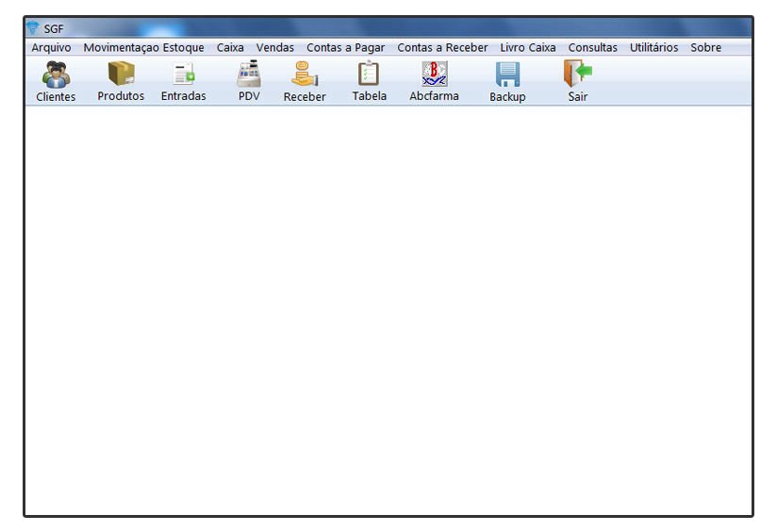Screen dimensions: 777x532
Task: Expand the Caixa menu
Action: (x=230, y=47)
